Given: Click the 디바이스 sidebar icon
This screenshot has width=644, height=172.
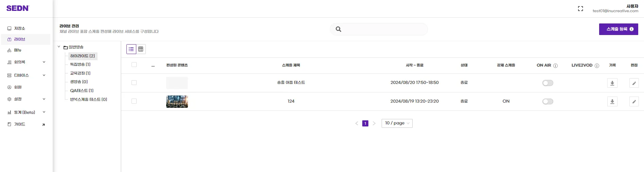Looking at the screenshot, I should pos(10,75).
